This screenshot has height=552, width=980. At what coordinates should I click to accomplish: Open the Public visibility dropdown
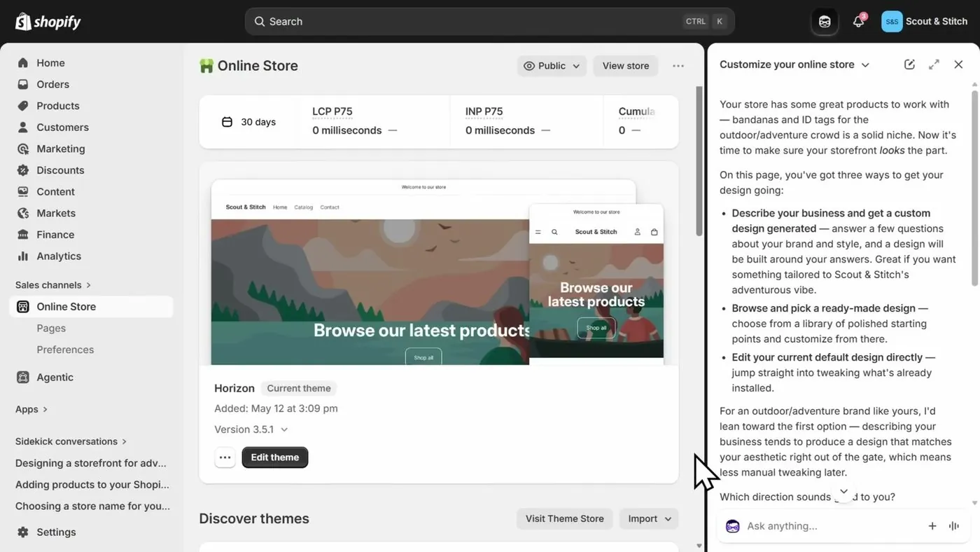coord(552,66)
